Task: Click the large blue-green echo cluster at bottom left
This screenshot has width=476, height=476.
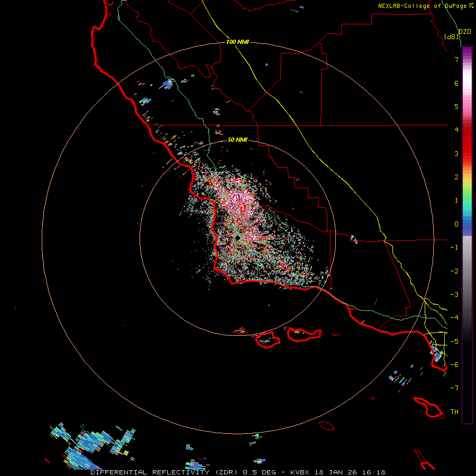Action: (93, 446)
